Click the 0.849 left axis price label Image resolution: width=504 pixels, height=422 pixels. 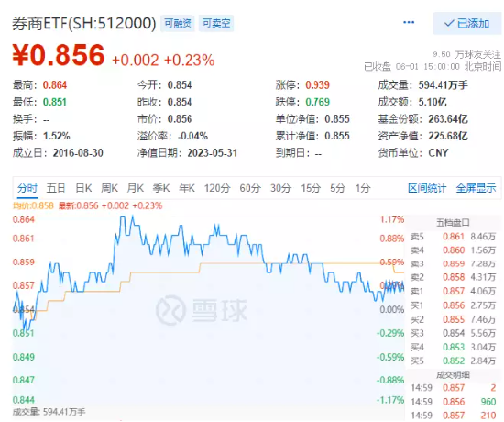24,357
